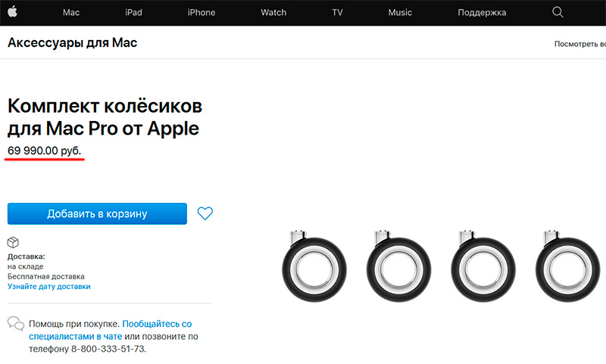This screenshot has height=364, width=606.
Task: Add to favorites with heart icon
Action: click(x=205, y=213)
